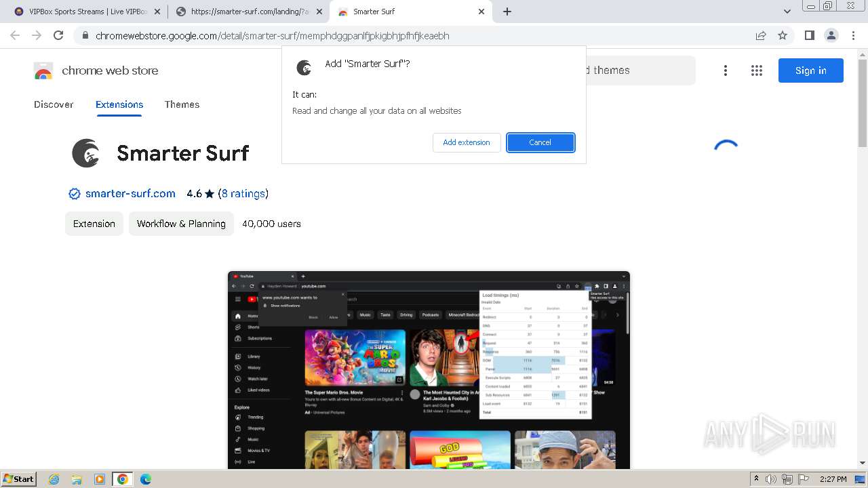Reload the current page
This screenshot has height=488, width=868.
coord(58,35)
